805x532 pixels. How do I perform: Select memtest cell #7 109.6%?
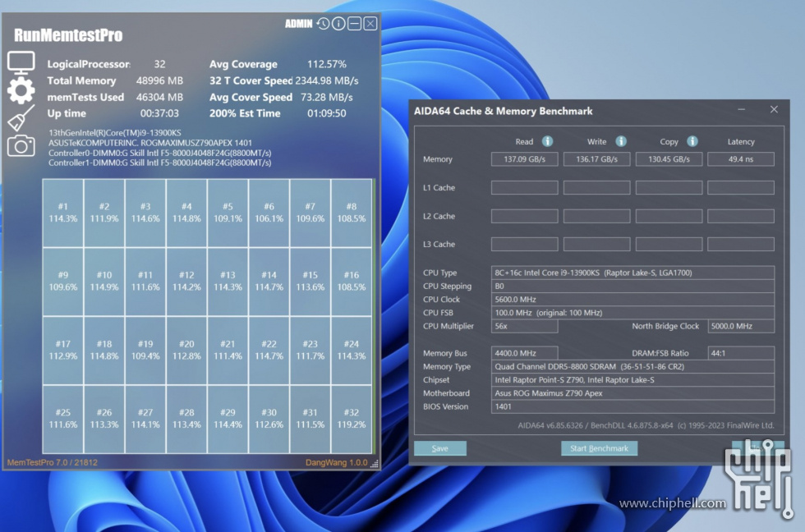310,213
